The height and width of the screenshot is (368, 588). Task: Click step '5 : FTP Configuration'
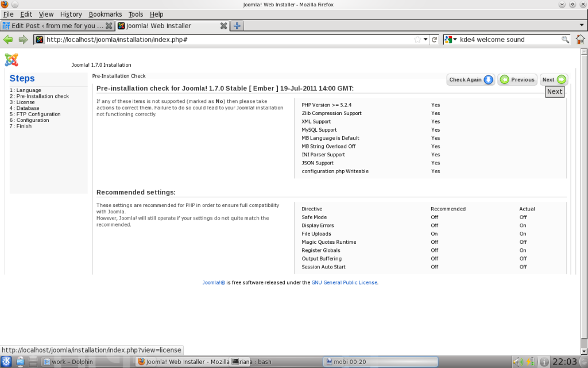35,114
